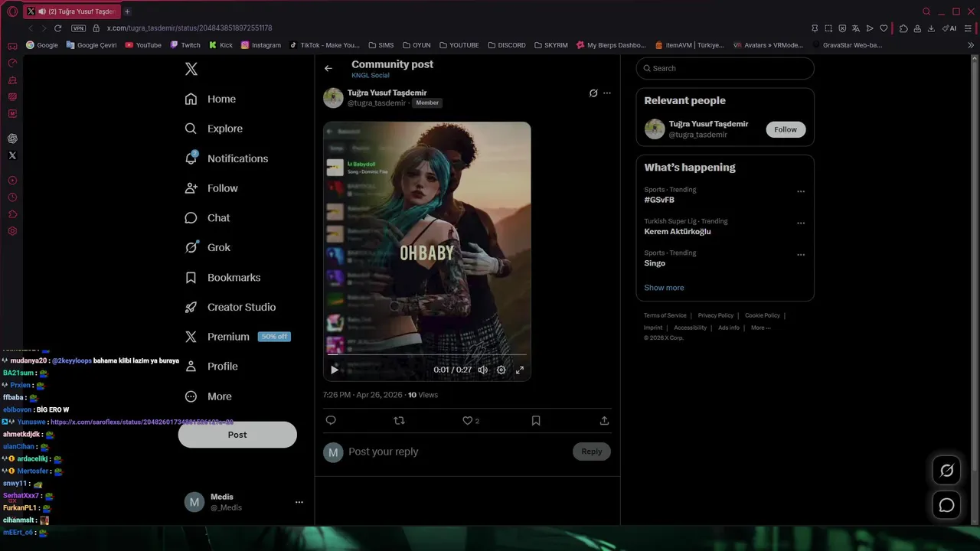The image size is (980, 551).
Task: Open the Privacy Policy link
Action: [715, 315]
